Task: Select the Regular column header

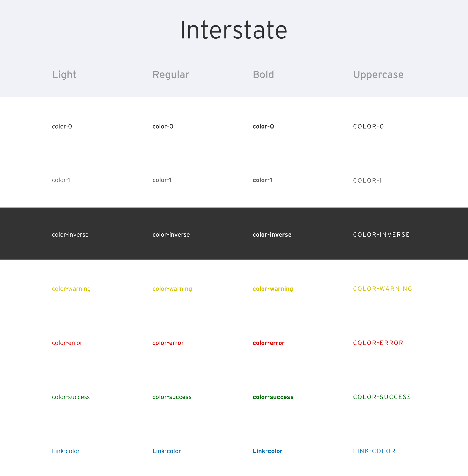Action: click(x=171, y=74)
